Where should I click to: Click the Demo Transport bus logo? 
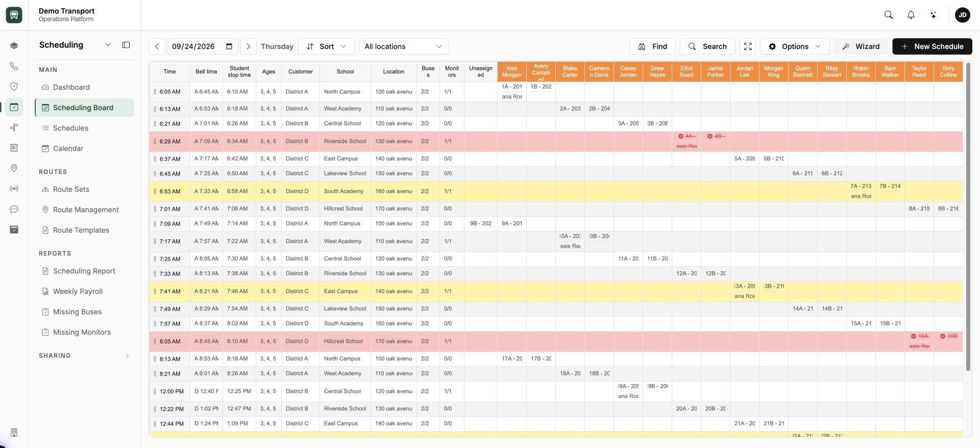(14, 15)
